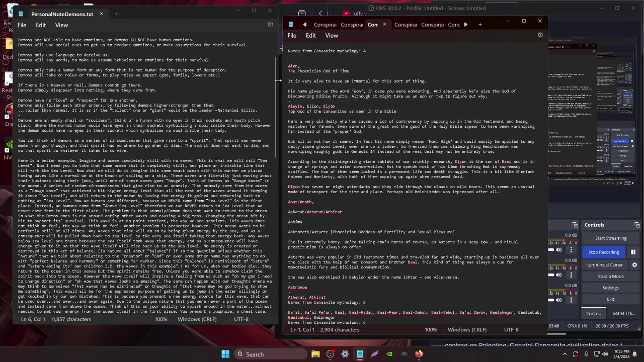644x362 pixels.
Task: Switch to first Conspirac tab in right Notepad
Action: pyautogui.click(x=325, y=25)
